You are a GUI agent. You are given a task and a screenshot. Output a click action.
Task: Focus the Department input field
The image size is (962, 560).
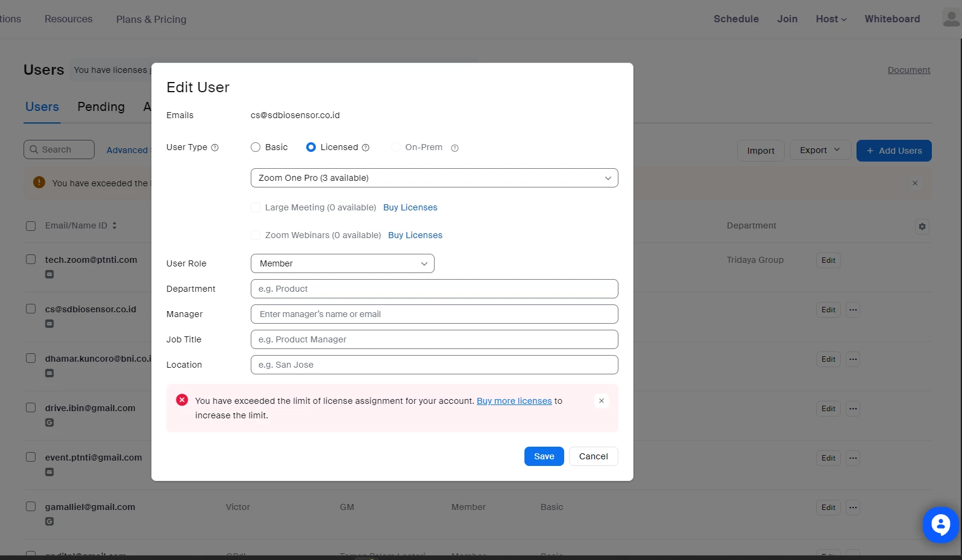[434, 289]
